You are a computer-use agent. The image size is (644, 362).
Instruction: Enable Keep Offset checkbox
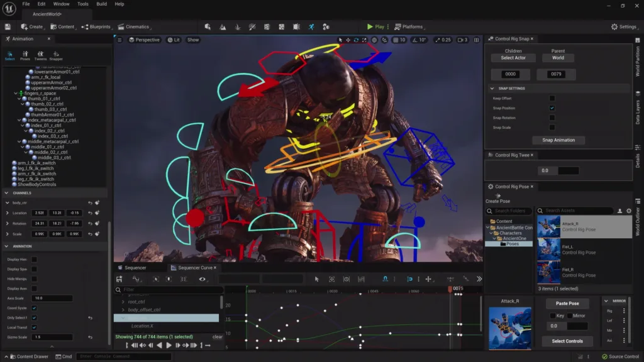[x=552, y=98]
